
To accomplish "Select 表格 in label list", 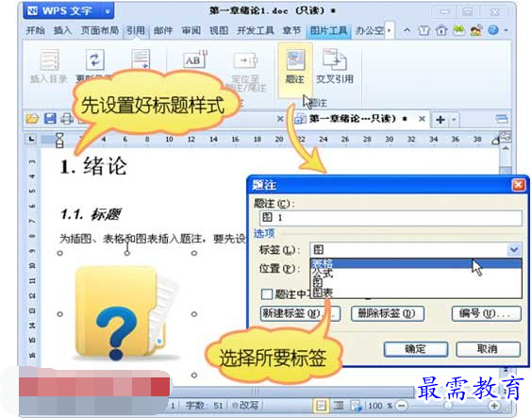I will (416, 263).
